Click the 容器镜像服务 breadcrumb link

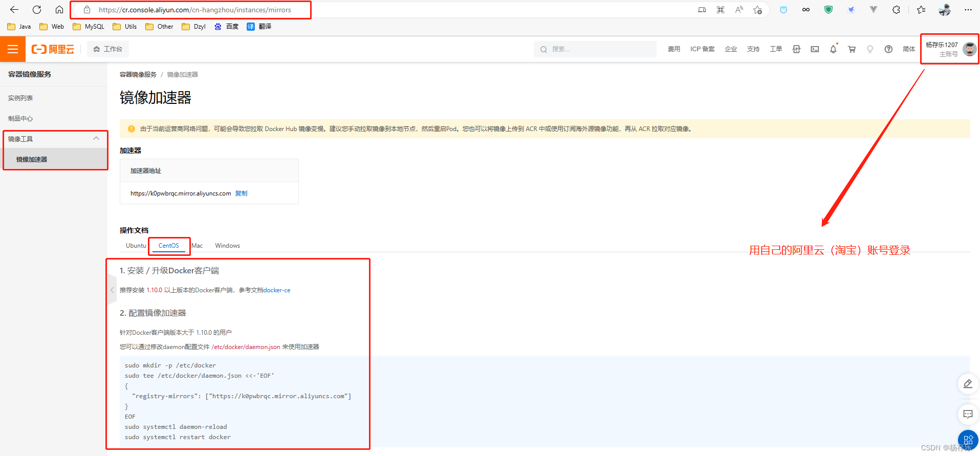tap(138, 75)
